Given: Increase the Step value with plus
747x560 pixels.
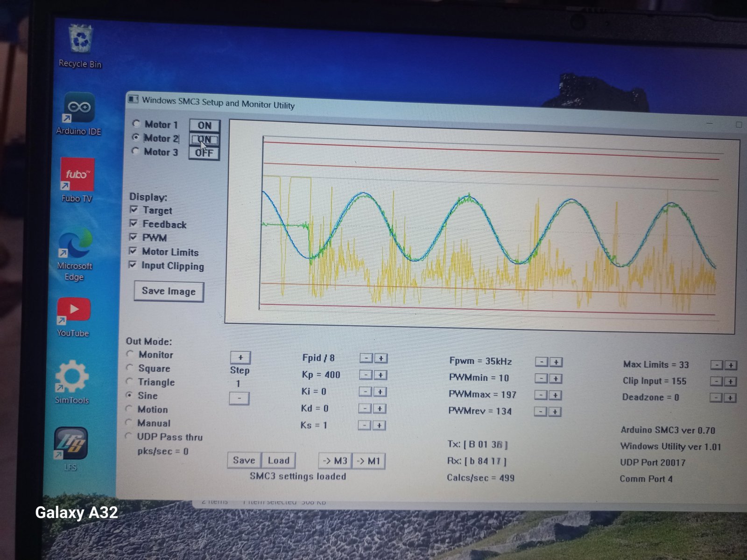Looking at the screenshot, I should [x=240, y=357].
